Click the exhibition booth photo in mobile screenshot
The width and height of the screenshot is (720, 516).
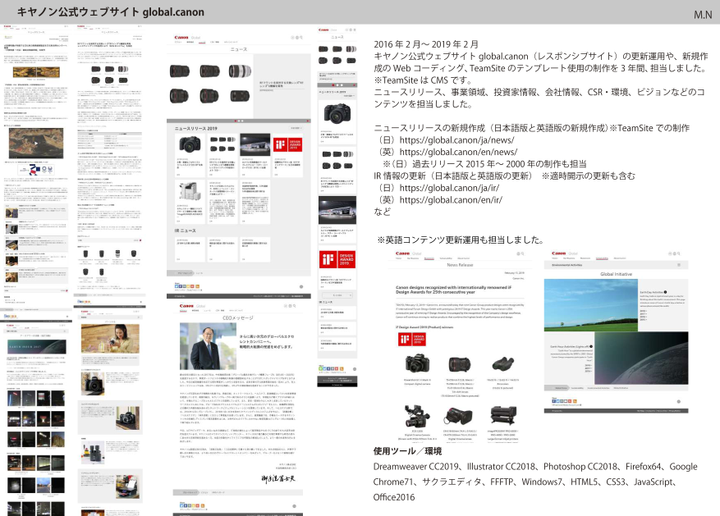click(x=337, y=211)
